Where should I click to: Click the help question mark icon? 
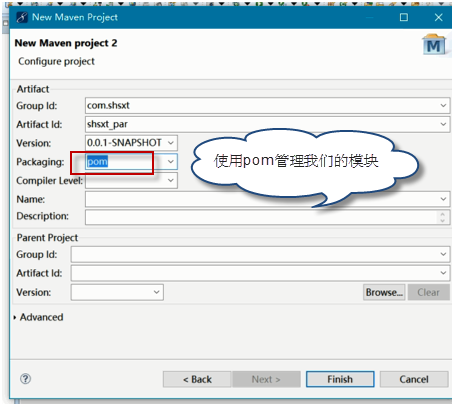[25, 379]
